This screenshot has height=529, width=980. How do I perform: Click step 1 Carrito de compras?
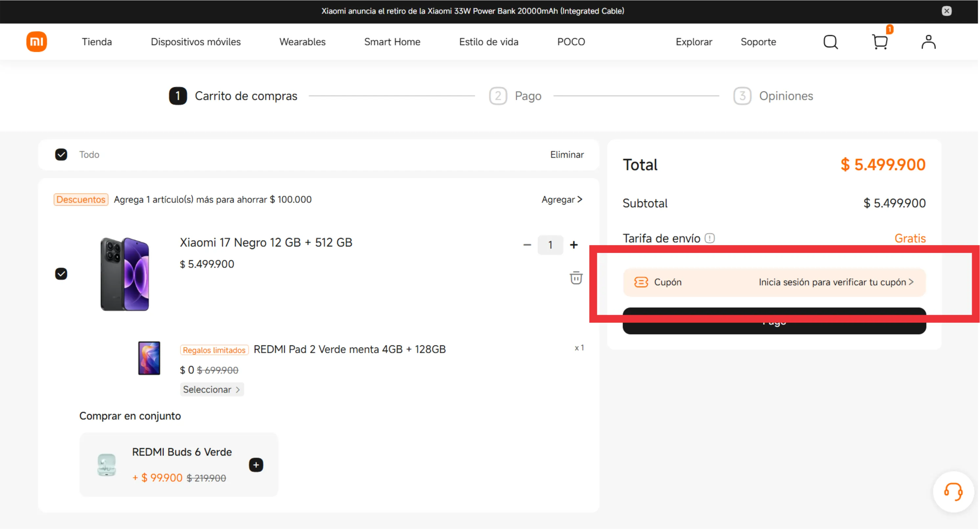(x=233, y=96)
